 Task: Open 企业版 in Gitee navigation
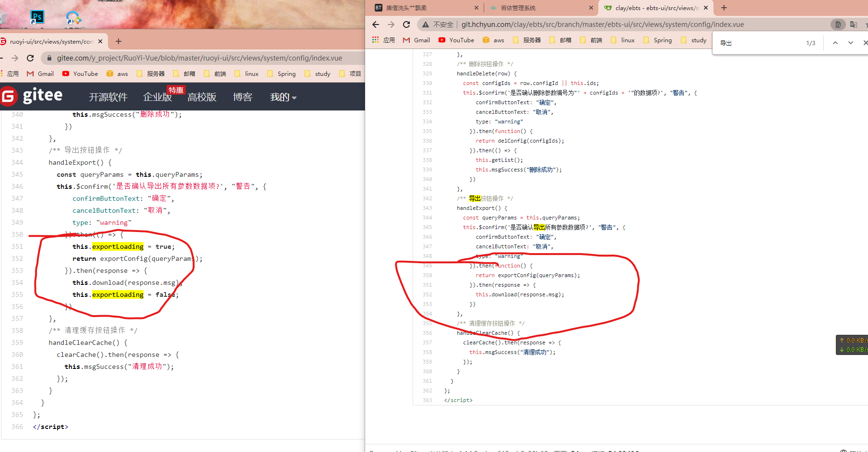[x=157, y=97]
